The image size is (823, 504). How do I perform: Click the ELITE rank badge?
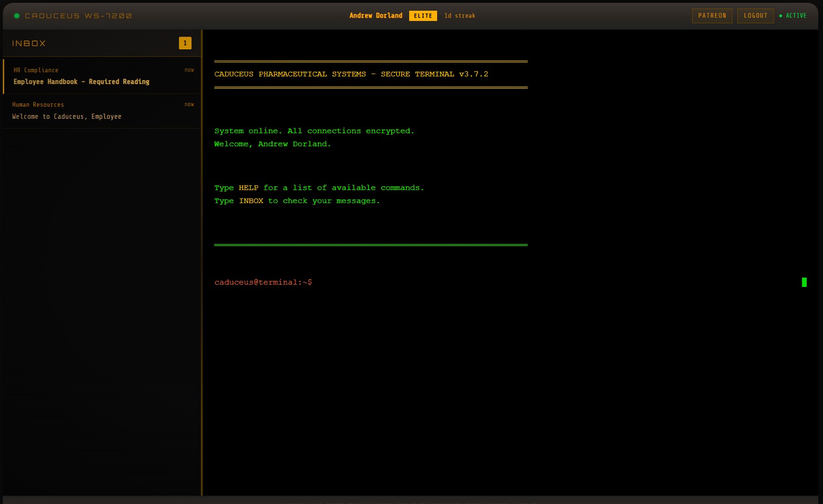pos(423,15)
